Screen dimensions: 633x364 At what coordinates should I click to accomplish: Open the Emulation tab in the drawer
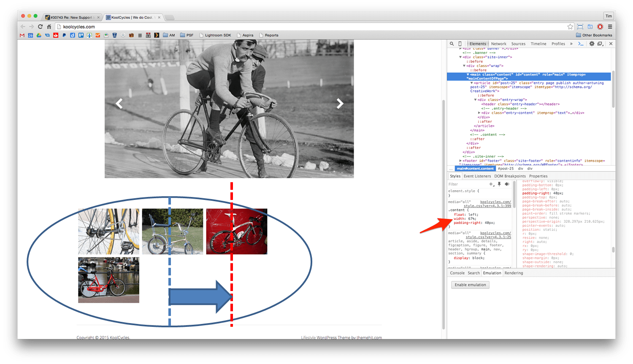pos(492,273)
